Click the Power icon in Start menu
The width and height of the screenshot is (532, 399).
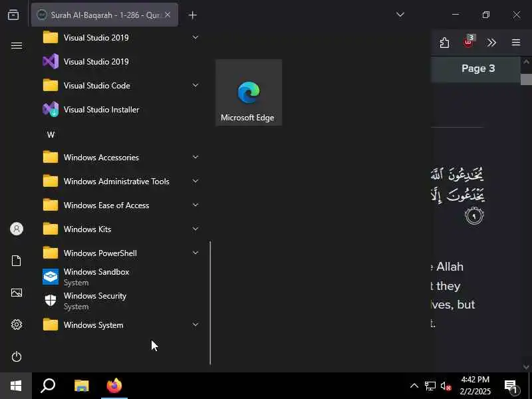coord(16,356)
